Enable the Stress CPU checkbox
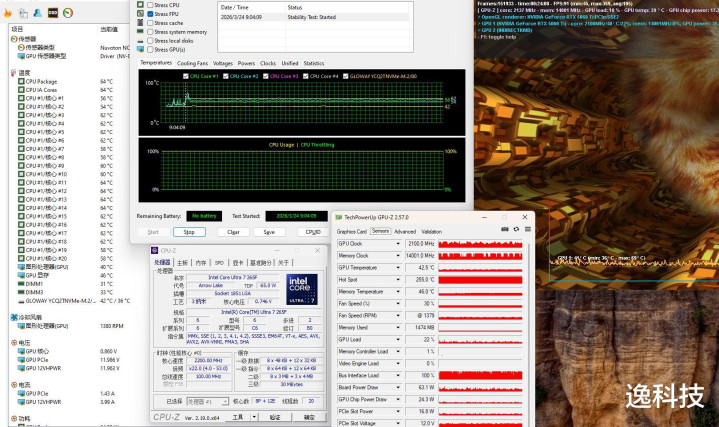This screenshot has height=427, width=719. click(149, 5)
